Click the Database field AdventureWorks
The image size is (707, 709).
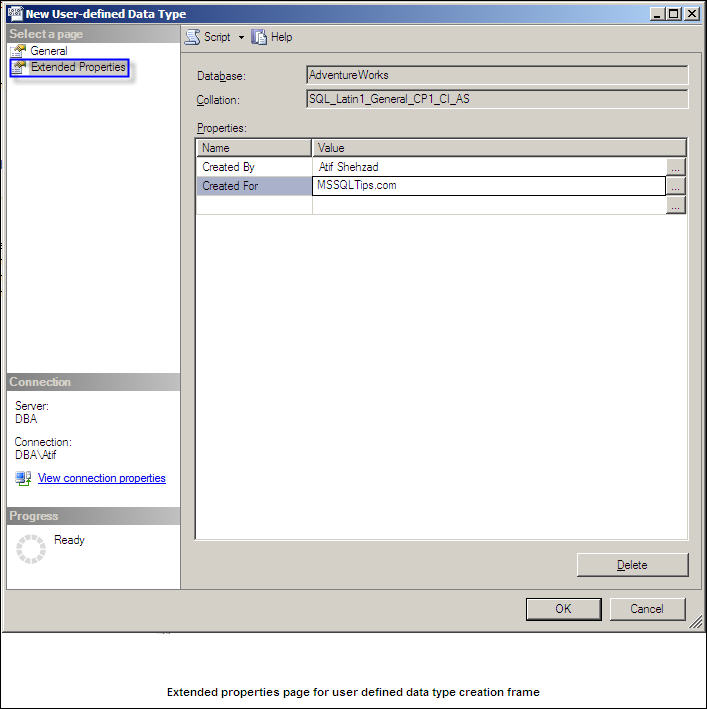pyautogui.click(x=497, y=75)
